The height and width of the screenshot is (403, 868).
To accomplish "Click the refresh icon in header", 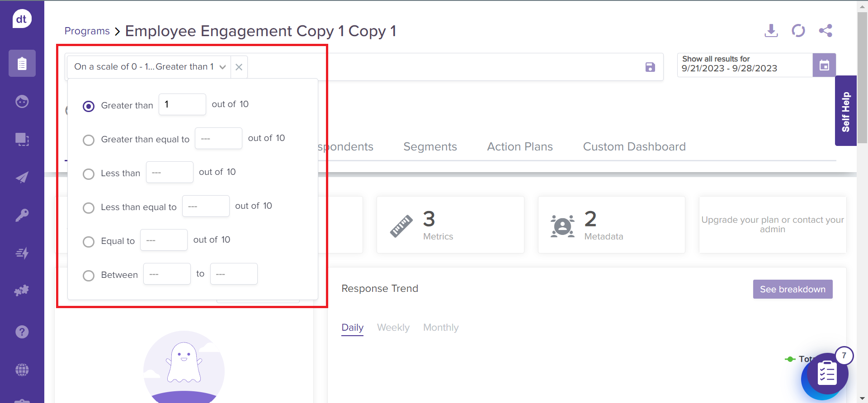I will pos(798,31).
